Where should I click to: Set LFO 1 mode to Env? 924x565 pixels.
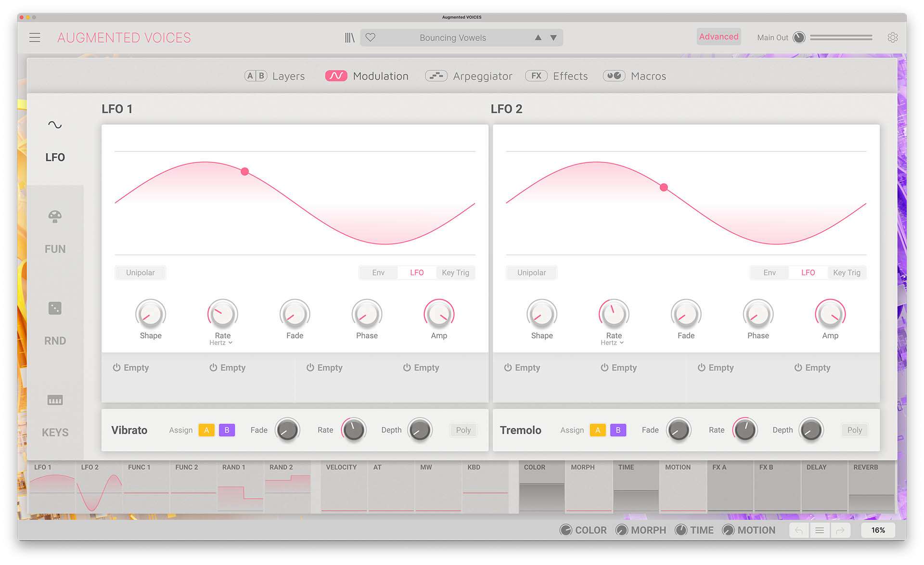click(x=378, y=272)
